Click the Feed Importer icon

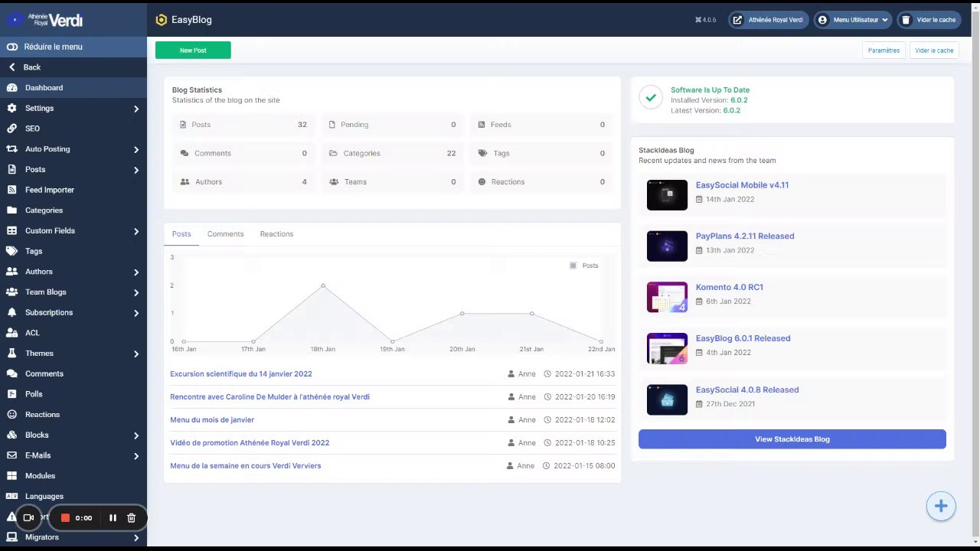pyautogui.click(x=11, y=190)
